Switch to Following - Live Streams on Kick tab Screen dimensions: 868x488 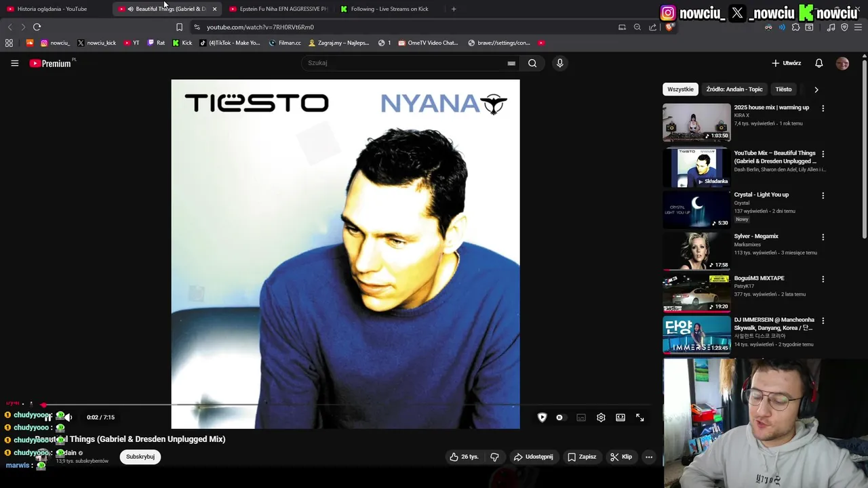pos(390,9)
